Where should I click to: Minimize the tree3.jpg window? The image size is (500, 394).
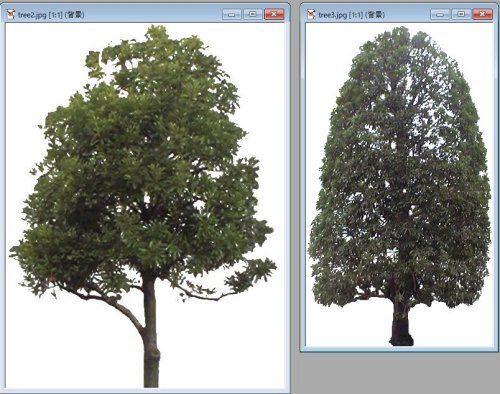[440, 14]
